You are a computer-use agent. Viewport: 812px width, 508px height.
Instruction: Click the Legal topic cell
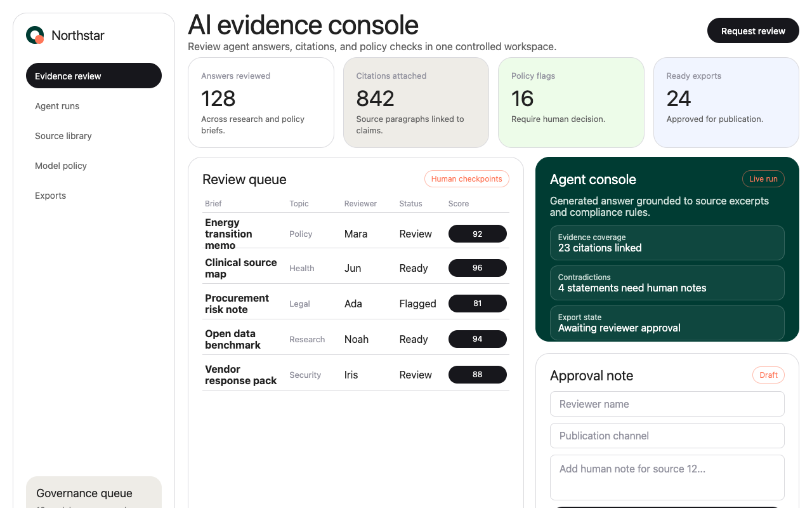[x=299, y=304]
